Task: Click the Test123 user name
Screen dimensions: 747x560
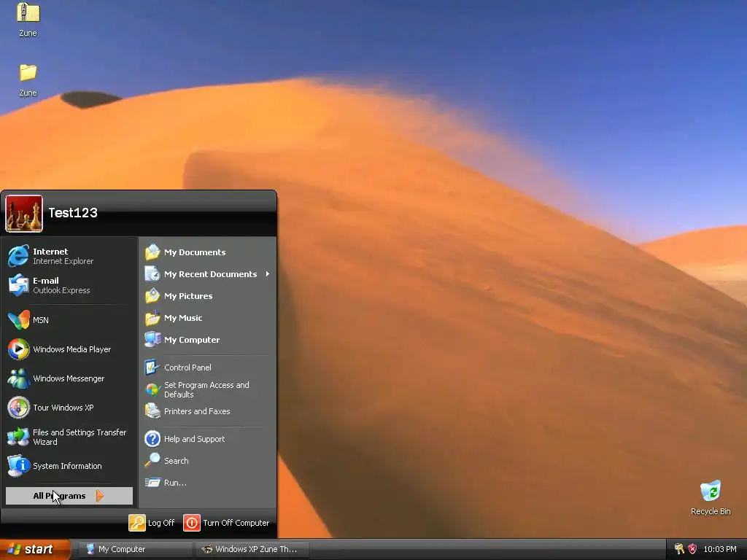Action: coord(73,212)
